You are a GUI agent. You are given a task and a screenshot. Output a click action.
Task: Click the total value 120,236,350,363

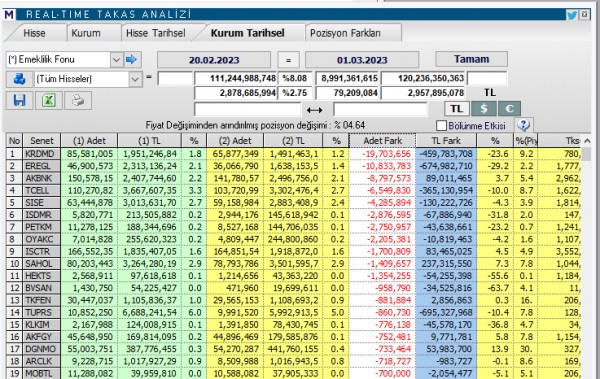423,78
